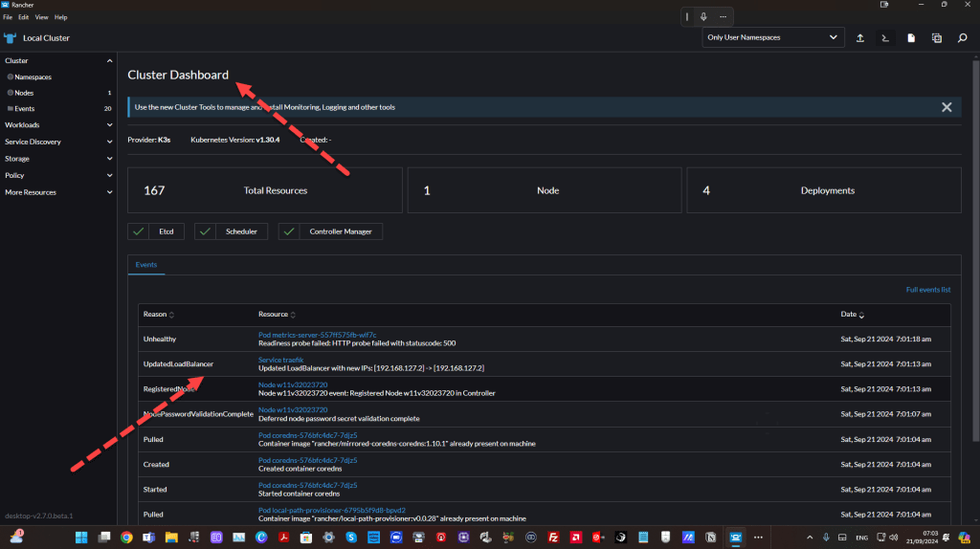This screenshot has width=980, height=549.
Task: Click the Import YAML upload icon
Action: [x=860, y=38]
